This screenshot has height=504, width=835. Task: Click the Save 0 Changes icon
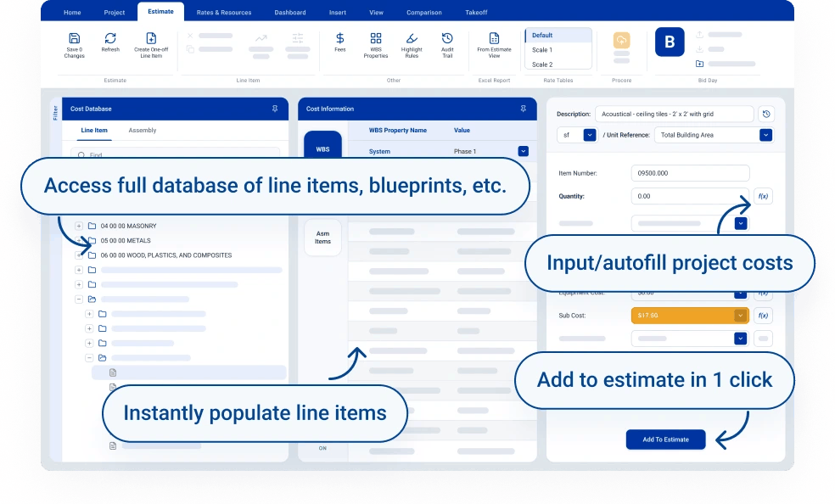click(x=74, y=38)
